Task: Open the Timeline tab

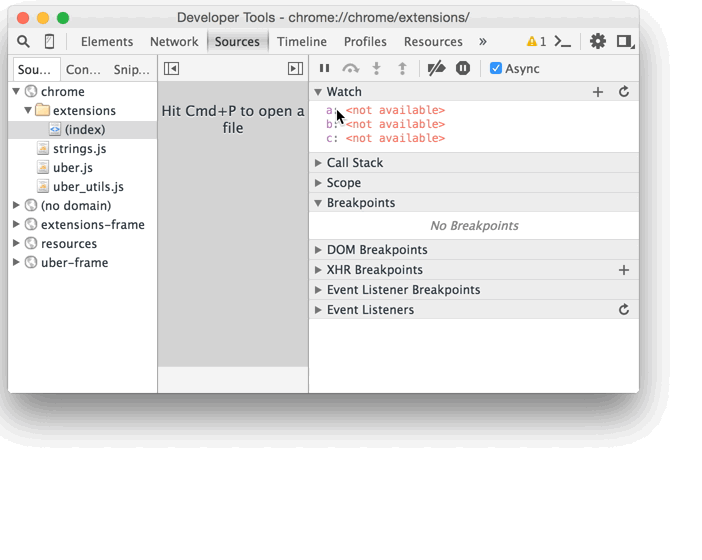Action: [x=302, y=42]
